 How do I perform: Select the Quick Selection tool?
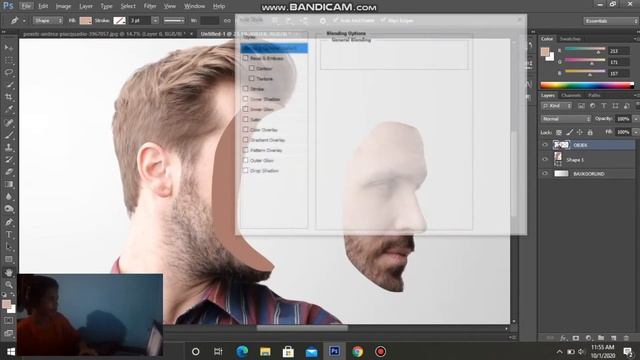(9, 85)
